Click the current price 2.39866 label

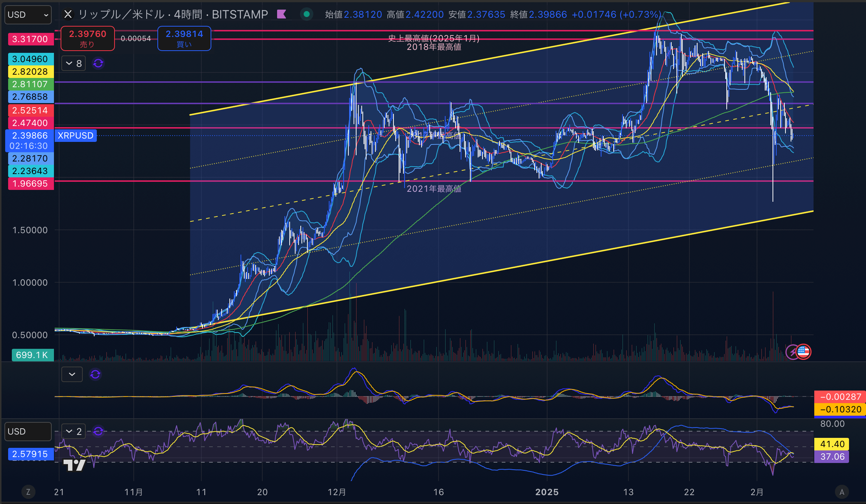coord(30,140)
